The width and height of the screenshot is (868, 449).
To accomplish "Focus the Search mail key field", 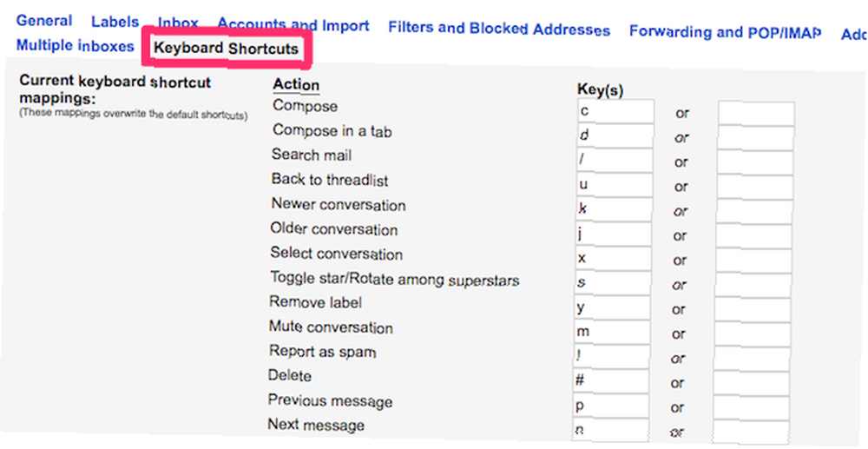I will (615, 161).
